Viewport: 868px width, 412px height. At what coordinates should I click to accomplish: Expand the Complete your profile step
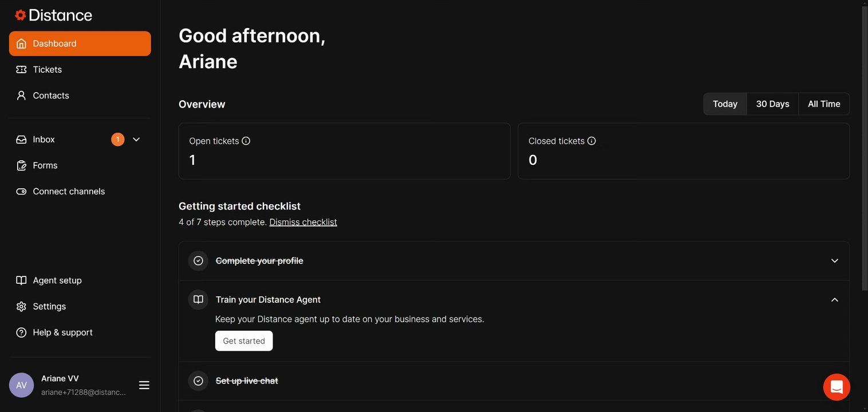pyautogui.click(x=834, y=261)
